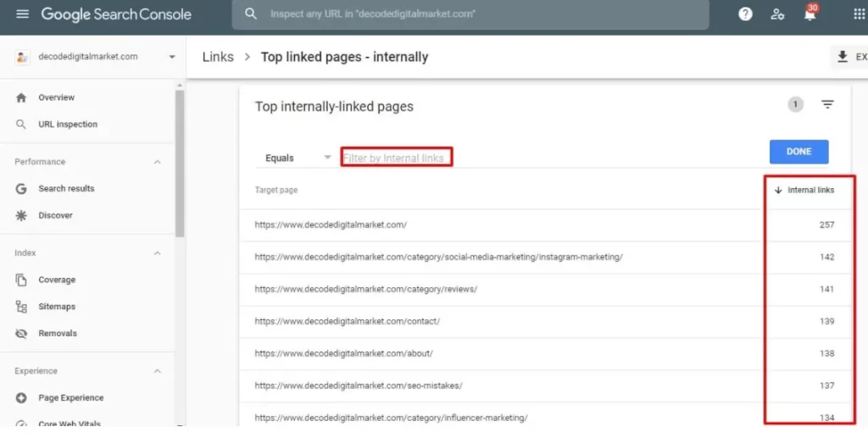Click the filter rows icon

(x=827, y=104)
